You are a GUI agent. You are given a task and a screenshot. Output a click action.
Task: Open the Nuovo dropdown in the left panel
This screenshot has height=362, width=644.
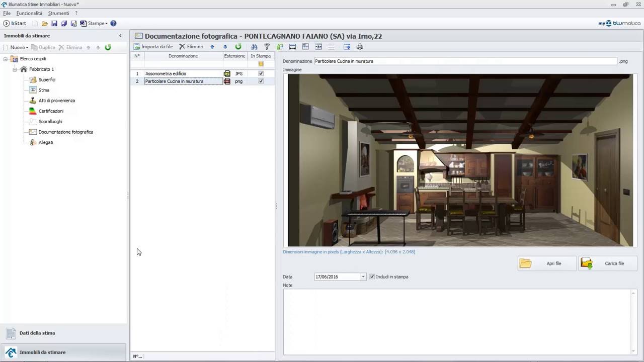point(19,47)
